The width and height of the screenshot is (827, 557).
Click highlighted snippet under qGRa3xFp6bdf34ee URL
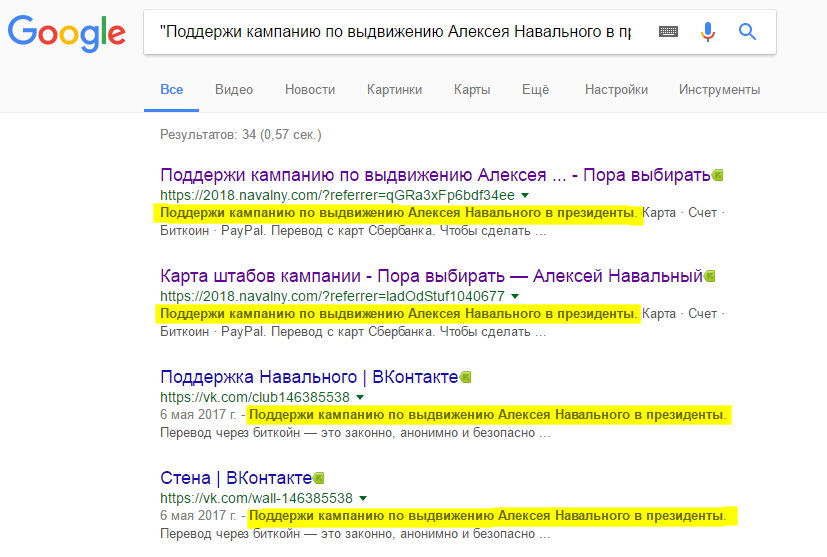(398, 213)
